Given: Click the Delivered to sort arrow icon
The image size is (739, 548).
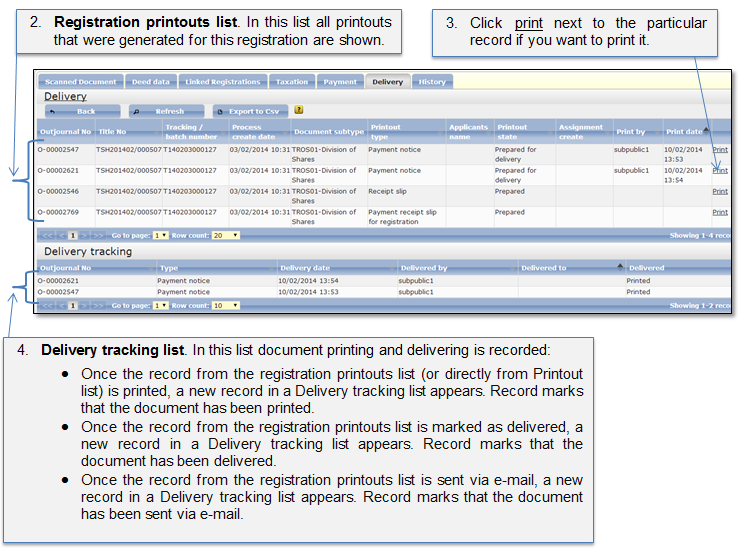Looking at the screenshot, I should [620, 267].
